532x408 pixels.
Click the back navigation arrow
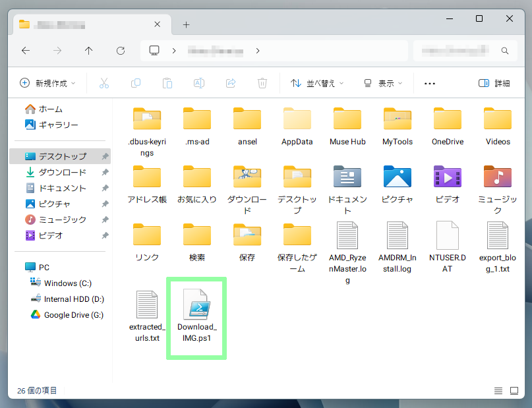[26, 51]
